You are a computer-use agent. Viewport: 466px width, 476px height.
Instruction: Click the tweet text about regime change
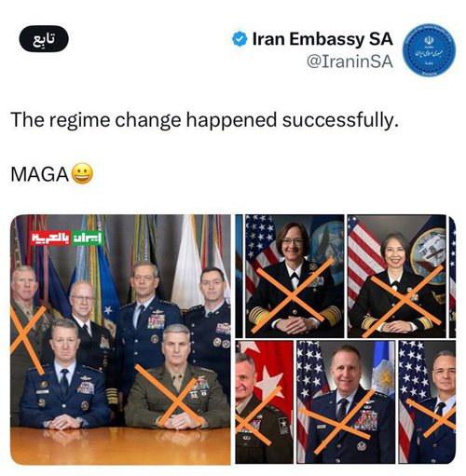point(204,120)
